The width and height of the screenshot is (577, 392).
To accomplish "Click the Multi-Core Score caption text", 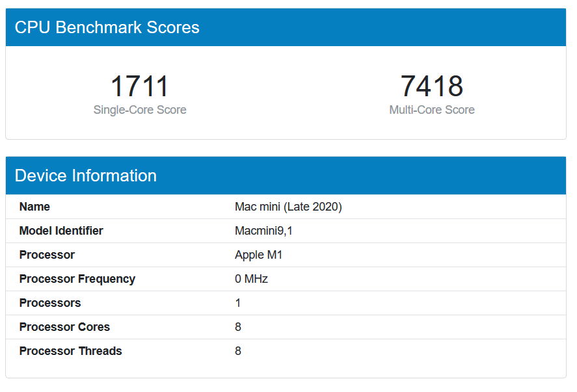I will [431, 110].
